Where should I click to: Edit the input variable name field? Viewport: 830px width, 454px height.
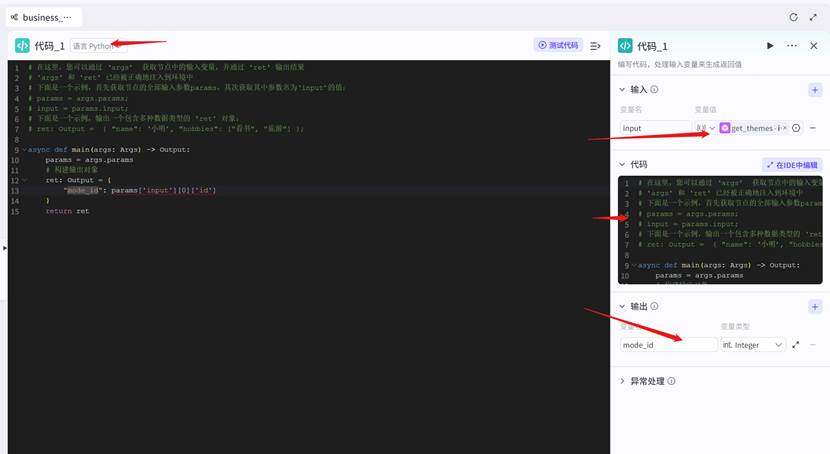coord(655,128)
